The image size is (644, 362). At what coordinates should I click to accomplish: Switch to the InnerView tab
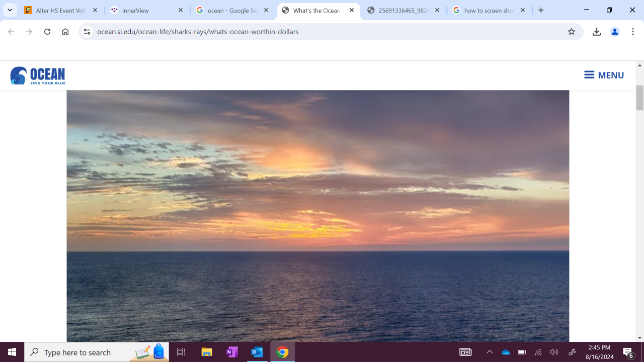pos(147,10)
